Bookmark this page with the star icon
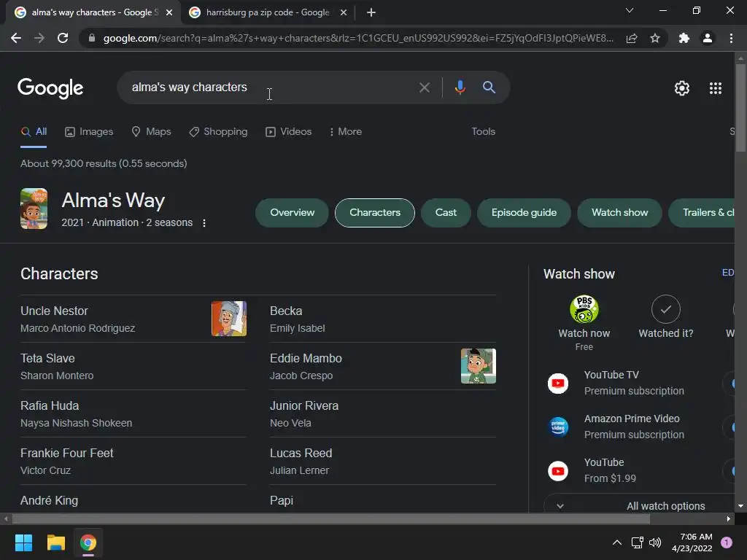 point(655,38)
